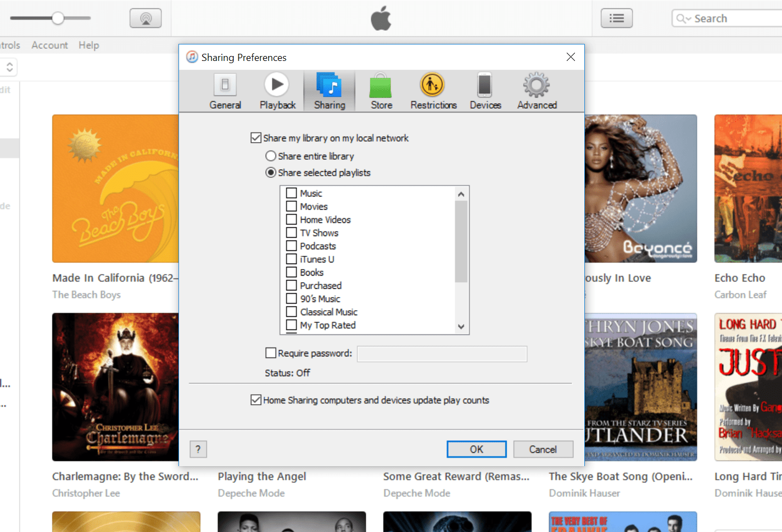
Task: Check the Purchased playlist box
Action: tap(292, 285)
